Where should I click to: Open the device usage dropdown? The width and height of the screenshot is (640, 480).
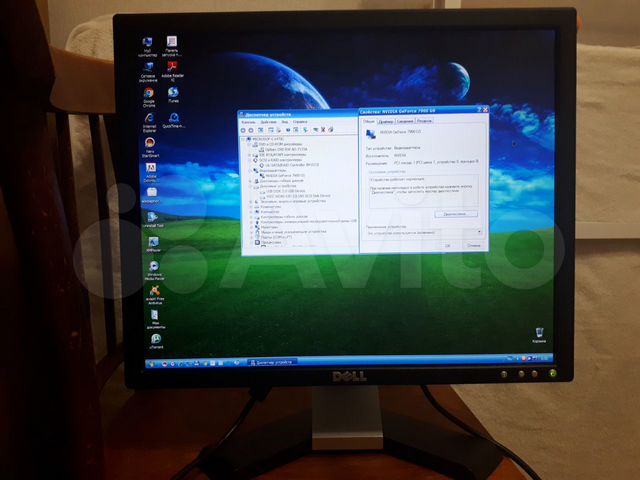point(479,231)
